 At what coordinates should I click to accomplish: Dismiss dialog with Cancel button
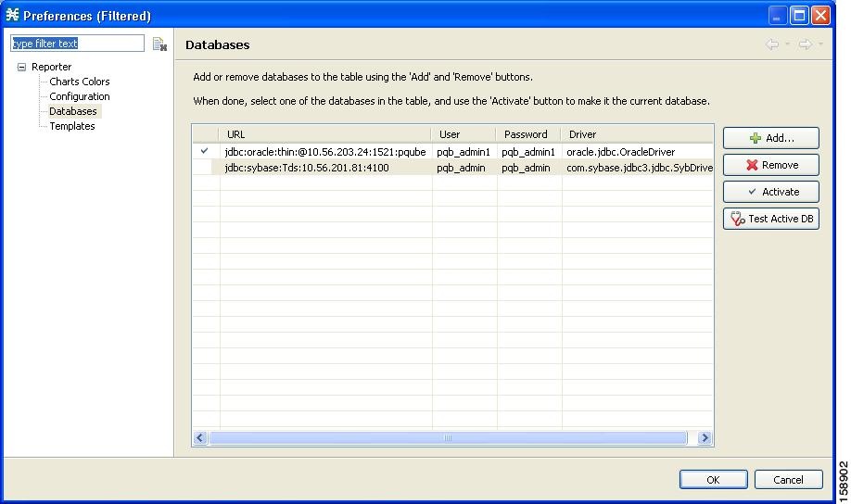788,480
